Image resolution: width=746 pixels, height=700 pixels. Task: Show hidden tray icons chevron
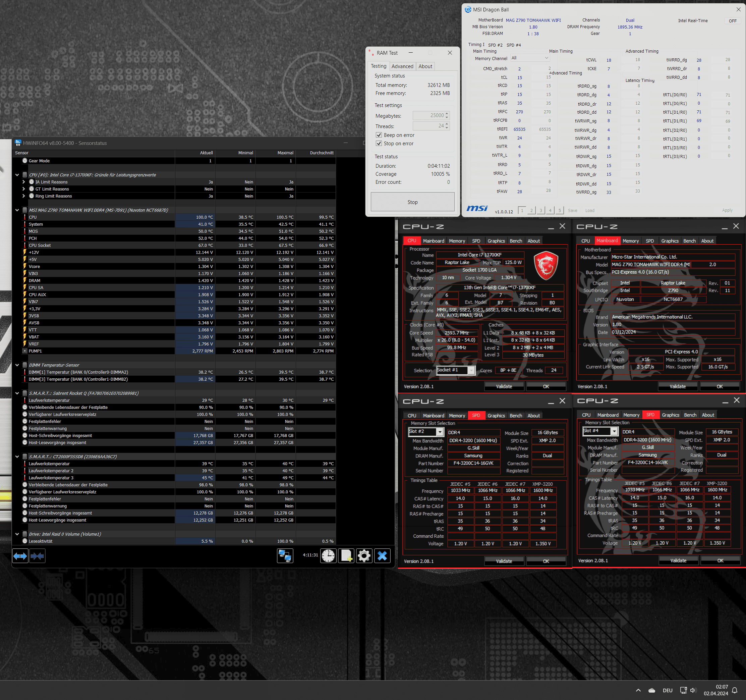coord(638,690)
